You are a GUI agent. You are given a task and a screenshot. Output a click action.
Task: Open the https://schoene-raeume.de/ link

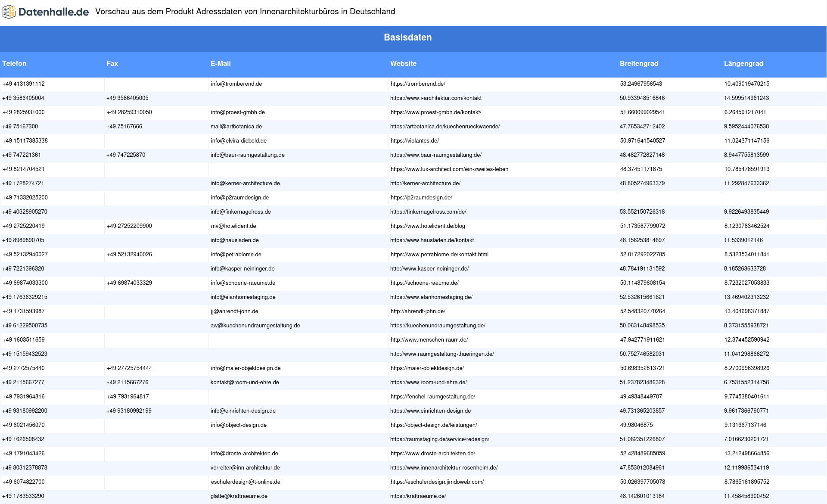(x=425, y=283)
